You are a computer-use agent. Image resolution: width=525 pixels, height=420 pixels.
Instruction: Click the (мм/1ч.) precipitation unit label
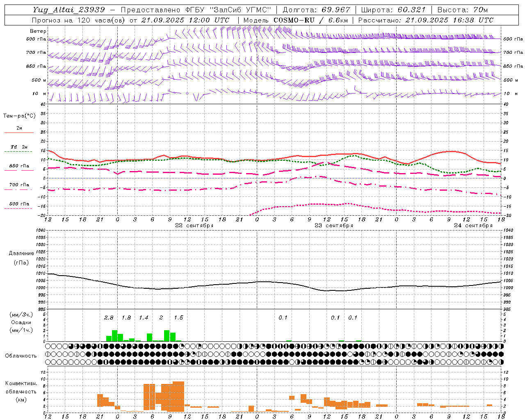coord(21,330)
